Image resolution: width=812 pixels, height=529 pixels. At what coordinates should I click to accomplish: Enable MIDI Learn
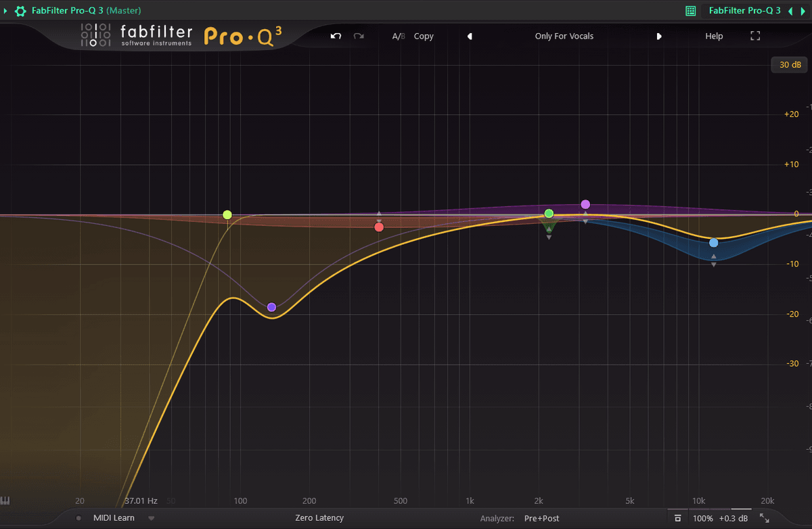pos(114,518)
